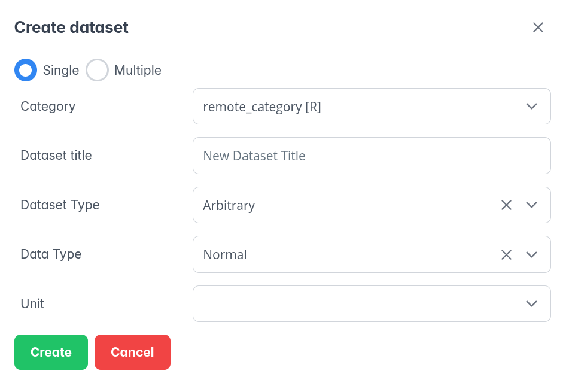The width and height of the screenshot is (566, 392).
Task: Click the Dataset title label
Action: pyautogui.click(x=56, y=156)
